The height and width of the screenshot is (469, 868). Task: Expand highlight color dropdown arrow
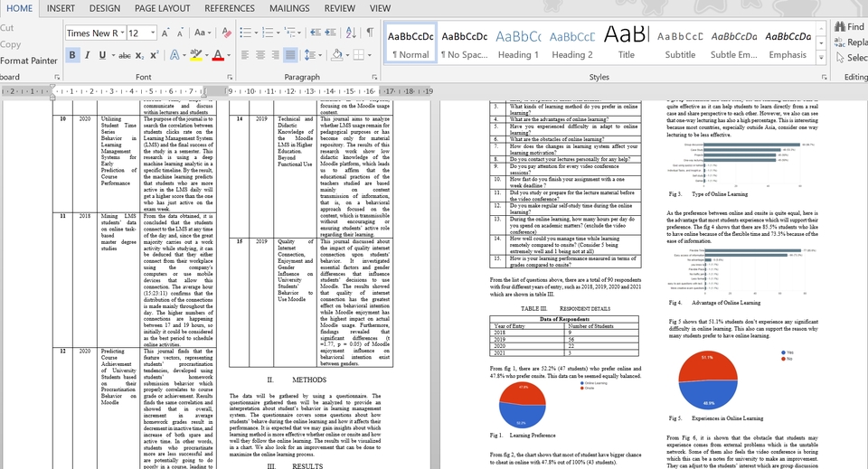(x=206, y=55)
